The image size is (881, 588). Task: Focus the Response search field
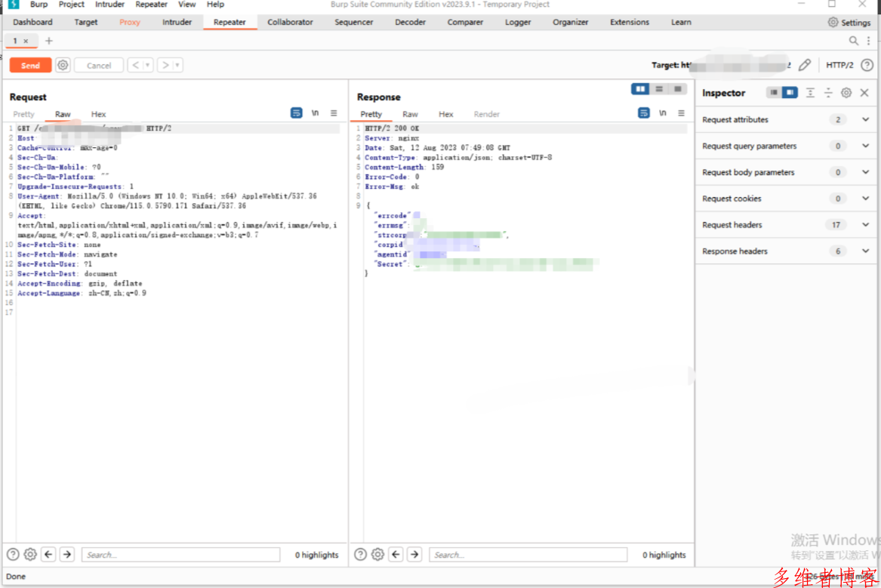click(528, 555)
